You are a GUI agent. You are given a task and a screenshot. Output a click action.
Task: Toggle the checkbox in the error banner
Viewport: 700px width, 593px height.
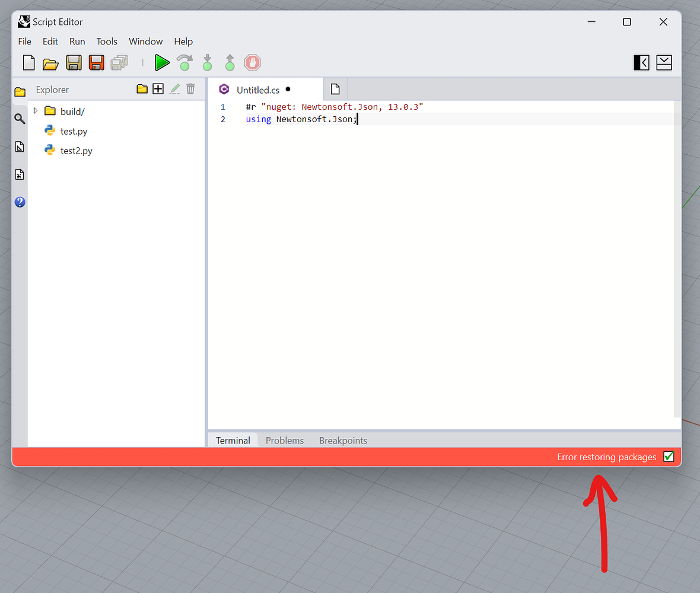click(x=669, y=457)
